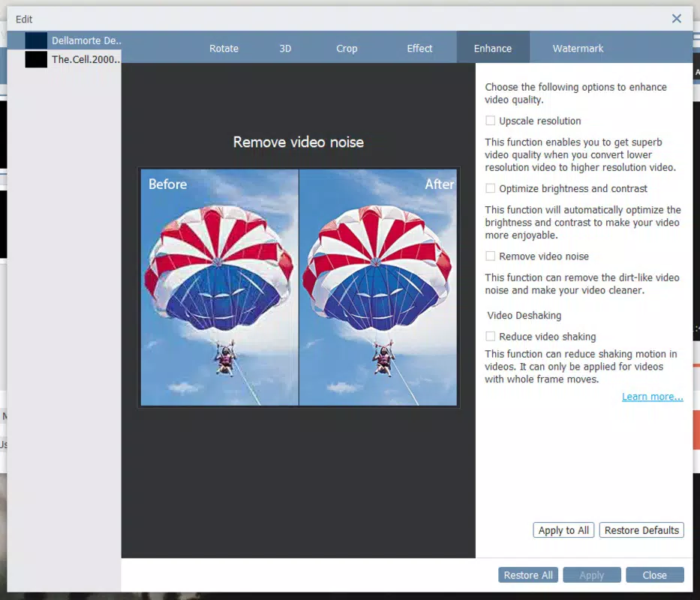Click the After preview image
Viewport: 700px width, 600px height.
[377, 287]
